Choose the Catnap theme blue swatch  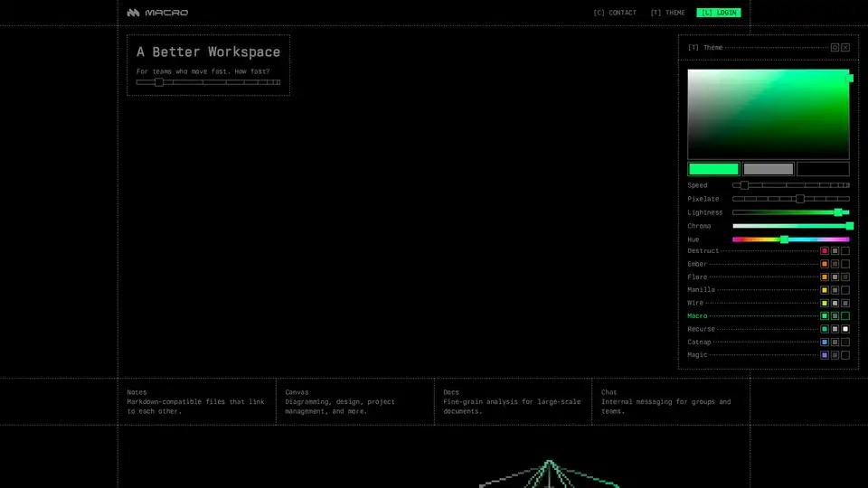[825, 343]
